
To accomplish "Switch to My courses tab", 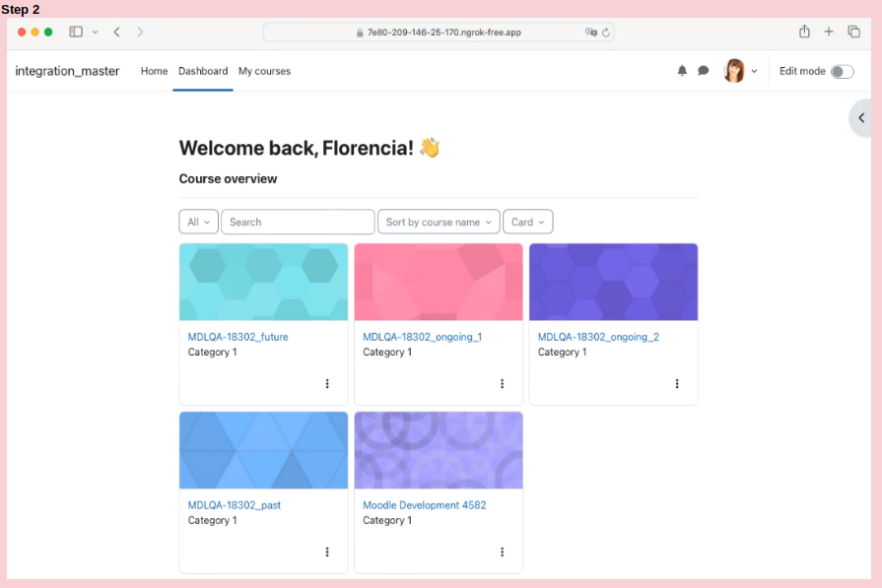I will (264, 71).
